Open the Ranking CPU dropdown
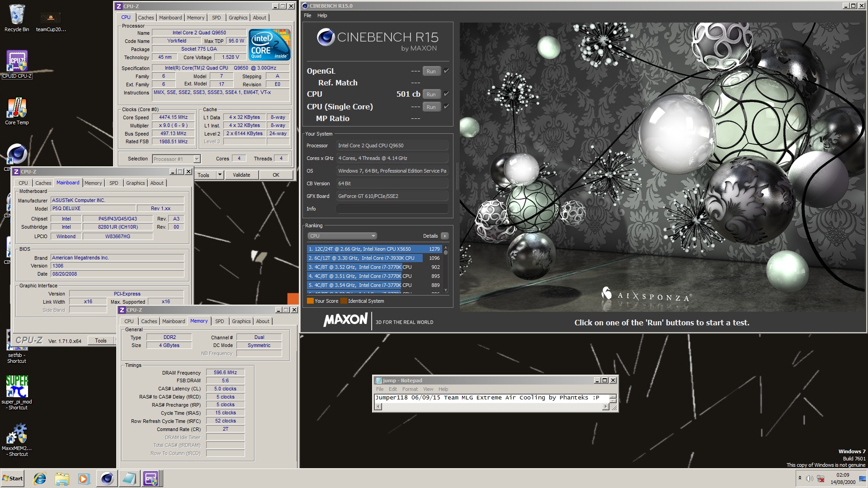Viewport: 868px width, 488px height. pos(342,236)
